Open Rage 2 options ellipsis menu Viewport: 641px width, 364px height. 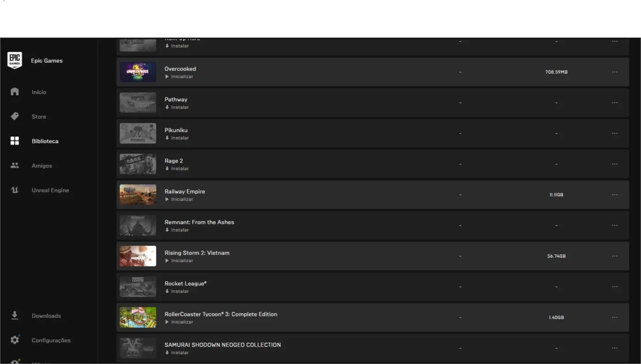(614, 164)
